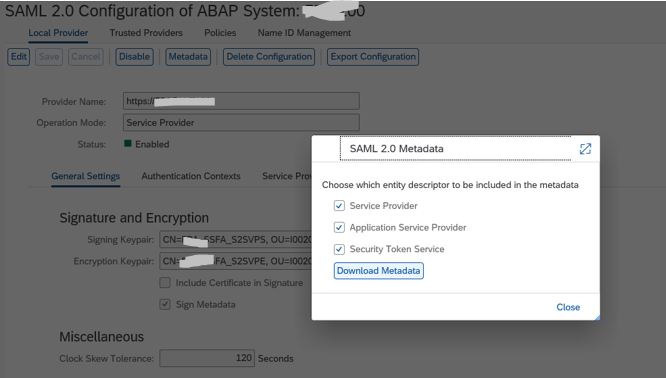Screen dimensions: 666x378
Task: Click the Disable toolbar button
Action: (x=134, y=57)
